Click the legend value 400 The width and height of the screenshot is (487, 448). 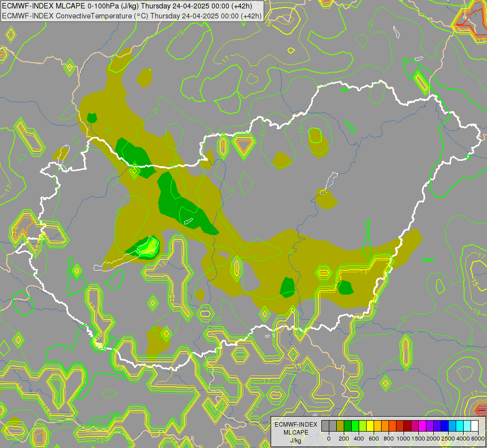pos(359,439)
